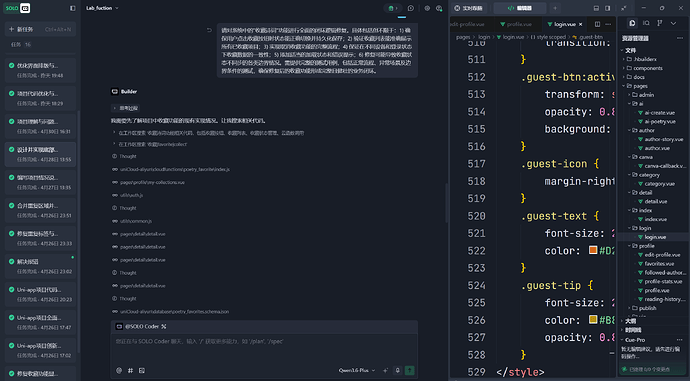Viewport: 690px width, 381px height.
Task: Toggle the right side panel layout icon
Action: [608, 8]
